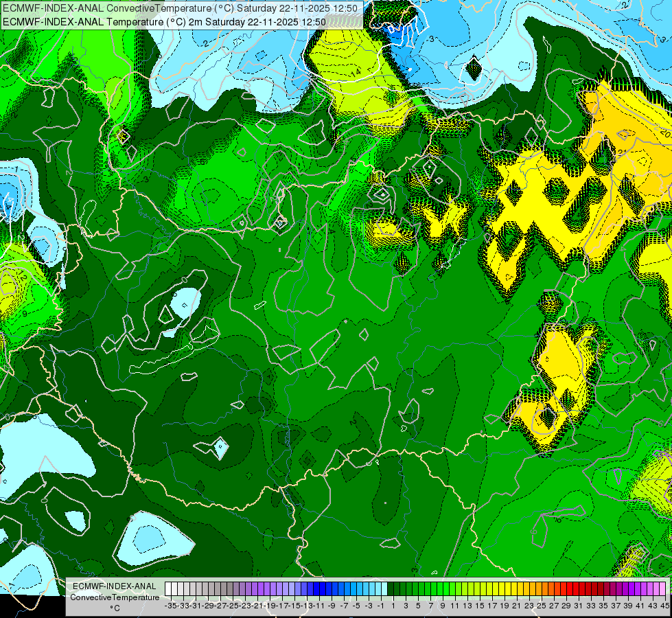Click the '41' legend value
672x618 pixels.
click(x=640, y=606)
